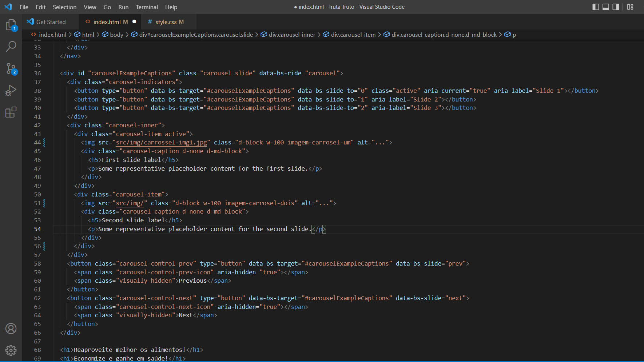
Task: Toggle the bottom Panel layout icon
Action: point(606,7)
